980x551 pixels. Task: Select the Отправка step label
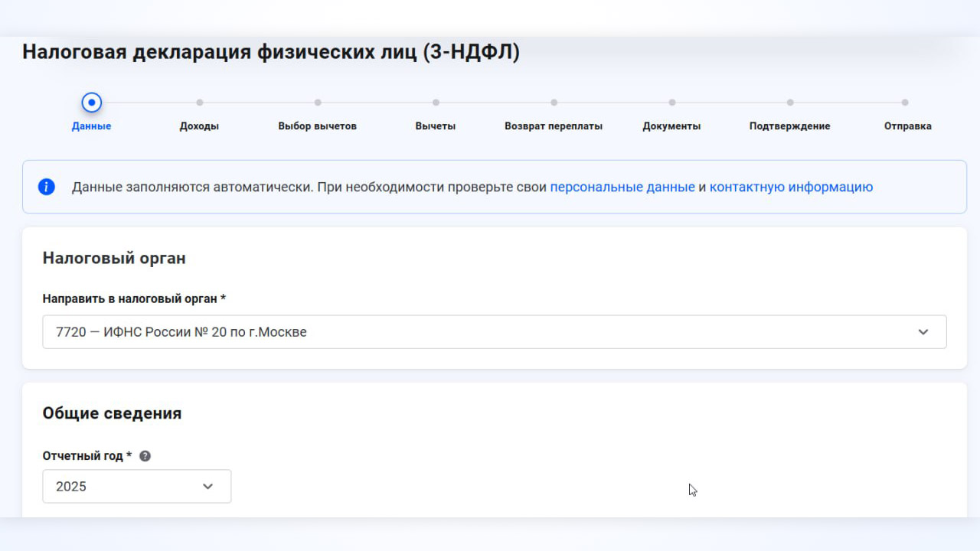(x=907, y=126)
